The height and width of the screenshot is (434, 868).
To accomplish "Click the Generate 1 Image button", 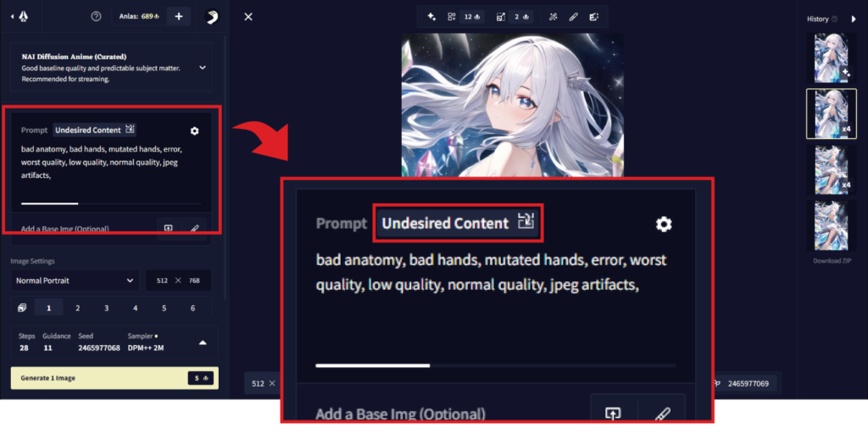I will tap(114, 378).
